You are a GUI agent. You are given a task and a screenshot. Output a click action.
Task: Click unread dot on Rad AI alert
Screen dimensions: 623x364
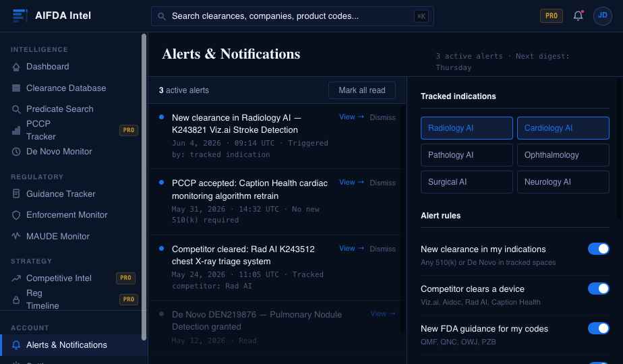point(161,248)
